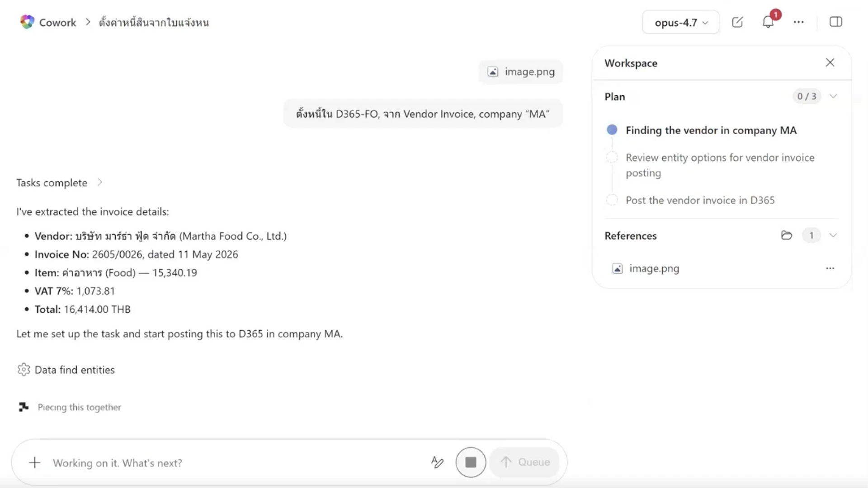The width and height of the screenshot is (868, 488).
Task: Select step Post the vendor invoice in D365
Action: 700,200
